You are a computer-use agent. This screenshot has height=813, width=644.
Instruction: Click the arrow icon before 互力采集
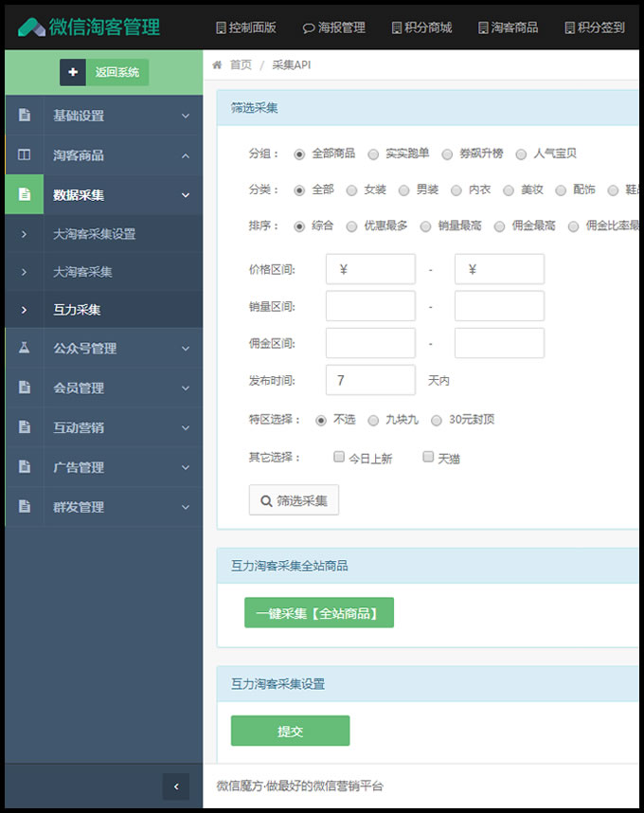[25, 310]
